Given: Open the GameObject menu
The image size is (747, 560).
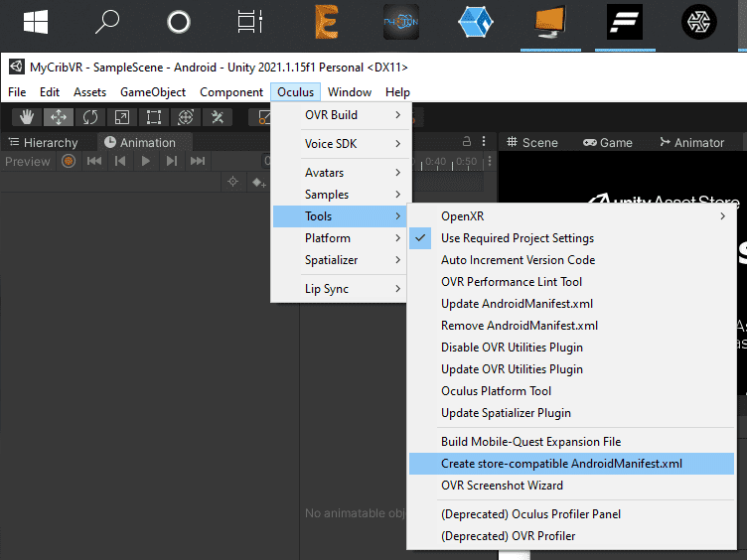Looking at the screenshot, I should pyautogui.click(x=153, y=92).
